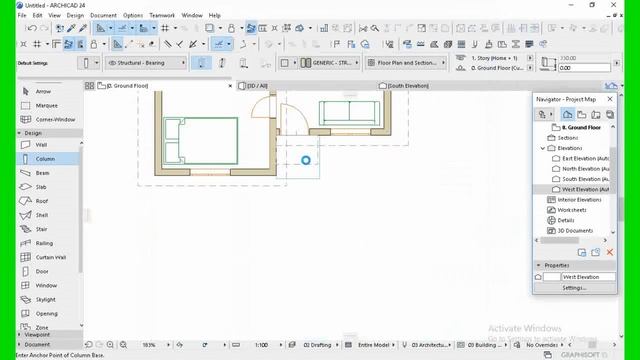640x360 pixels.
Task: Select the Shell tool
Action: pyautogui.click(x=42, y=215)
